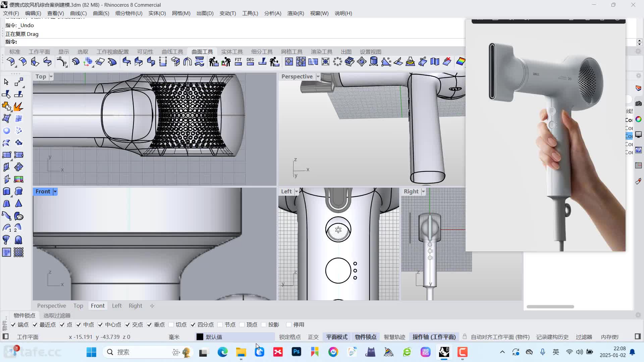
Task: Select the arrow pointer tool in left toolbar
Action: (x=6, y=82)
